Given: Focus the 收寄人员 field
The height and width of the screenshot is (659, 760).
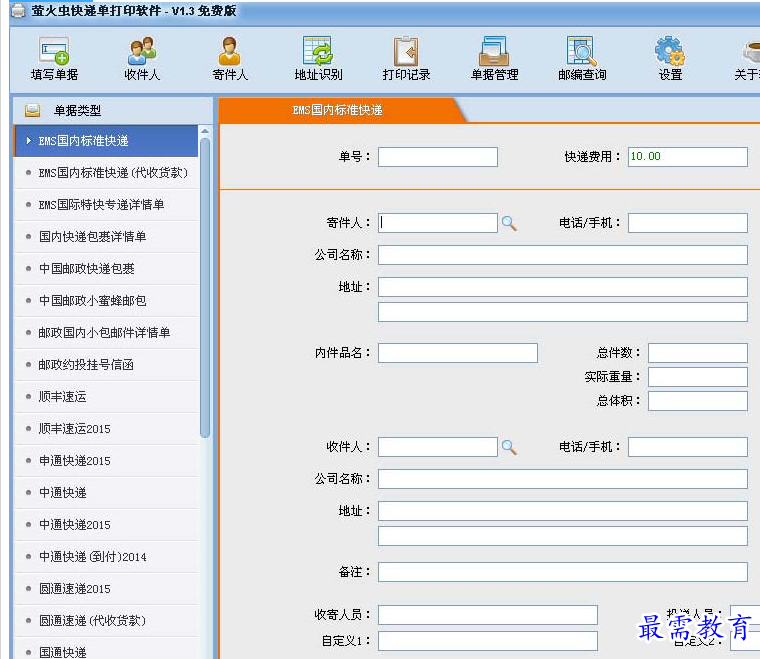Looking at the screenshot, I should [488, 614].
